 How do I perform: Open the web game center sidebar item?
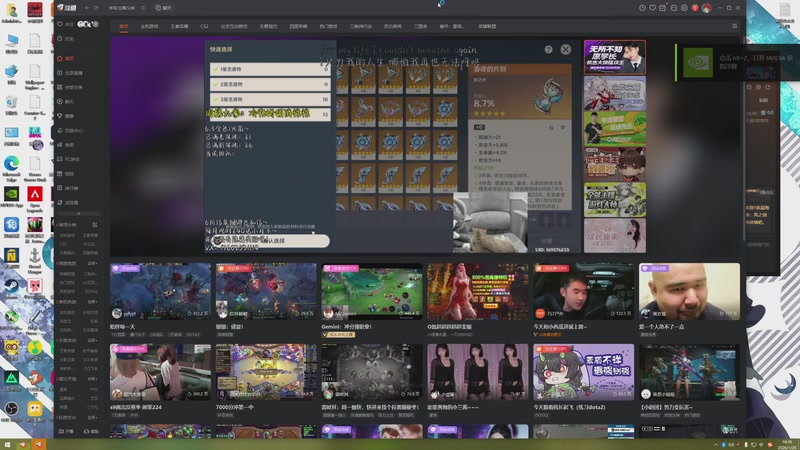(70, 131)
